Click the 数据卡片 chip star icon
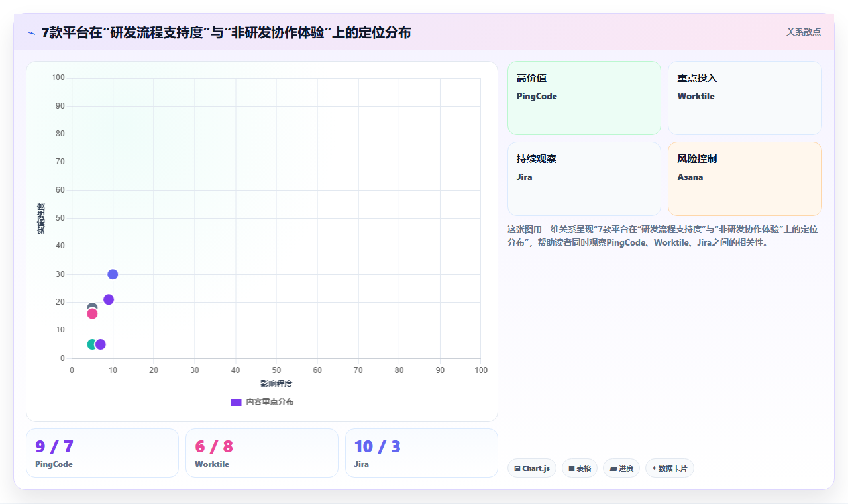 (x=654, y=468)
